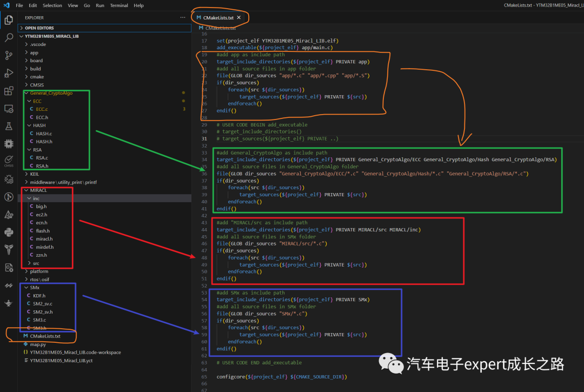Open SM3.c in the file tree
584x392 pixels.
[104, 320]
